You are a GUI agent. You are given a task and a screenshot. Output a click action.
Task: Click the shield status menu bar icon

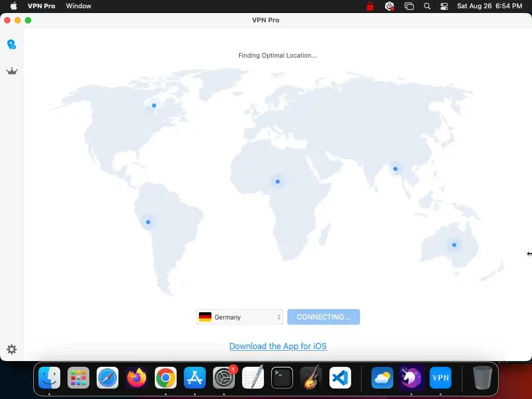(x=390, y=6)
